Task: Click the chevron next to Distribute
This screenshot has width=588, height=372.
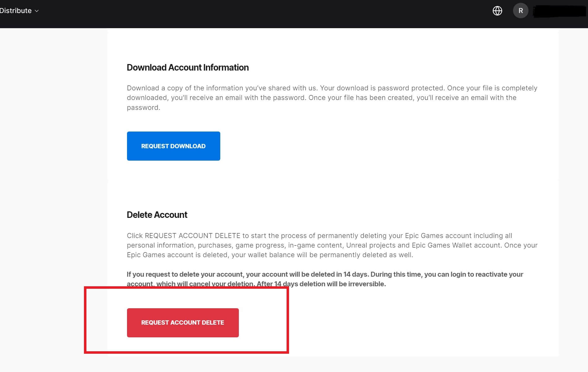Action: coord(36,11)
